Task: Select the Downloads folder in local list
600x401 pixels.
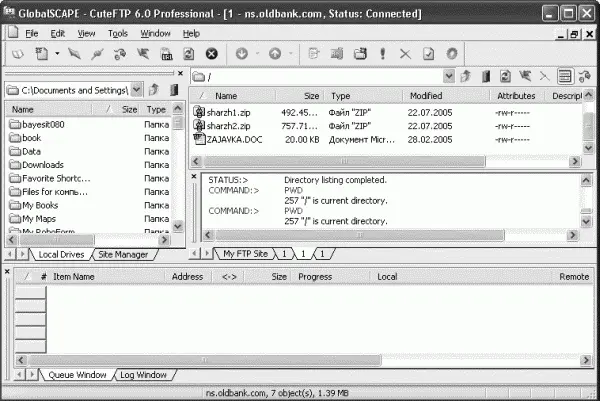Action: (43, 165)
